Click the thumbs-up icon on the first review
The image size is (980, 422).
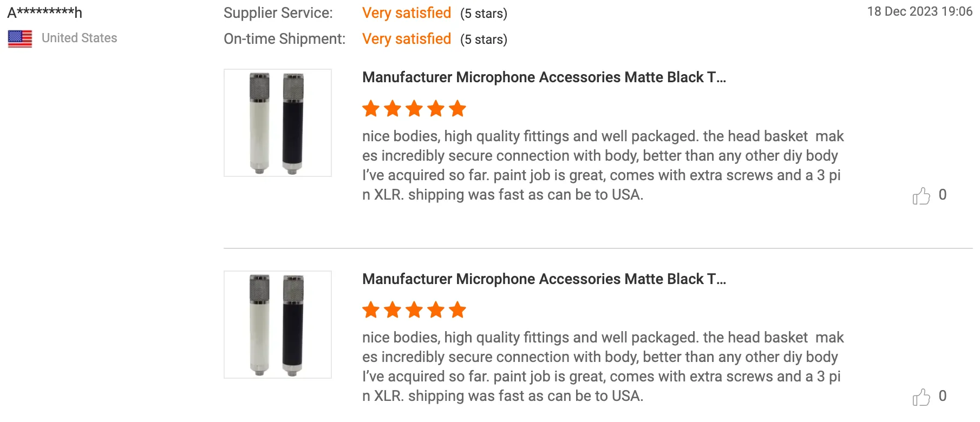click(x=921, y=196)
